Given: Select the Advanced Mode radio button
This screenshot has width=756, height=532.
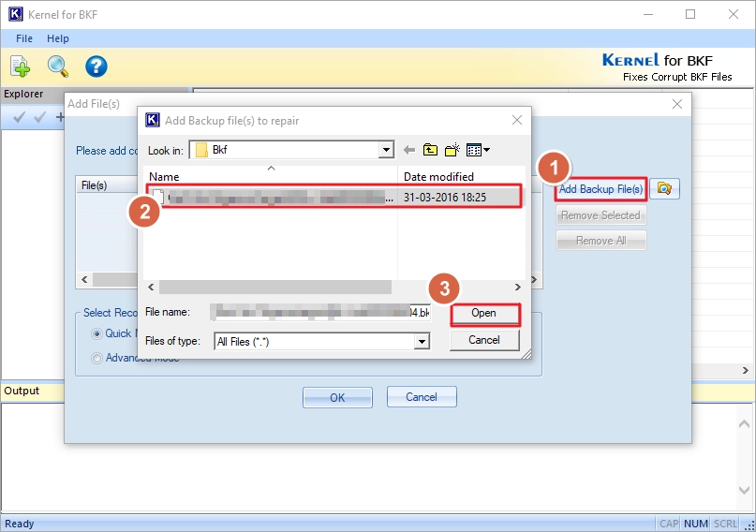Looking at the screenshot, I should coord(96,358).
